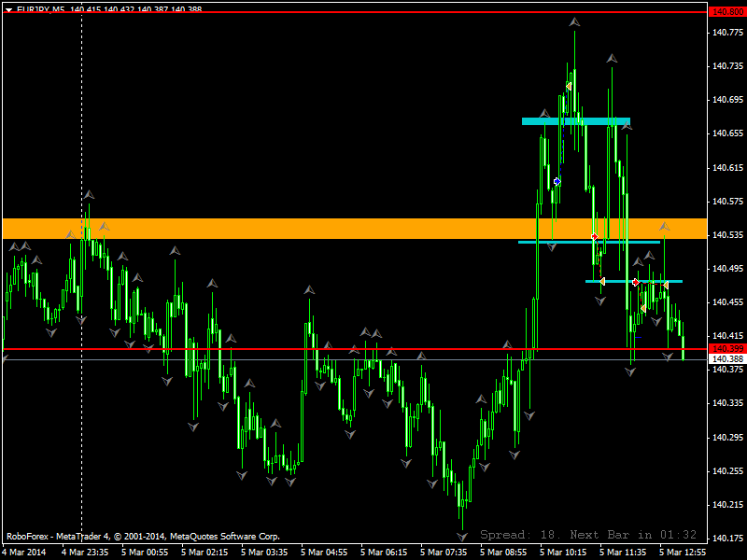Click the fractal up arrow above highest candle
Image resolution: width=747 pixels, height=560 pixels.
pyautogui.click(x=574, y=21)
